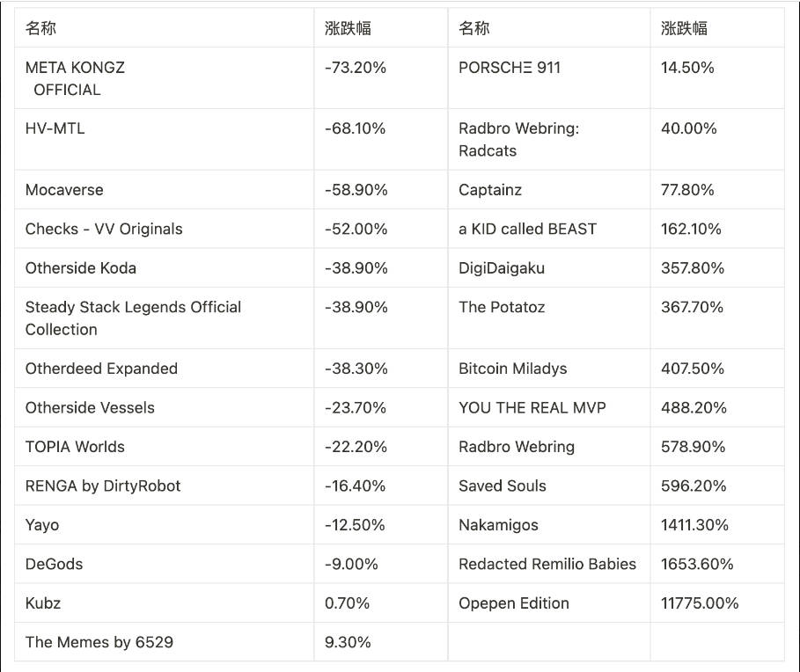Click the Nakamigos name cell
800x672 pixels.
(x=498, y=525)
